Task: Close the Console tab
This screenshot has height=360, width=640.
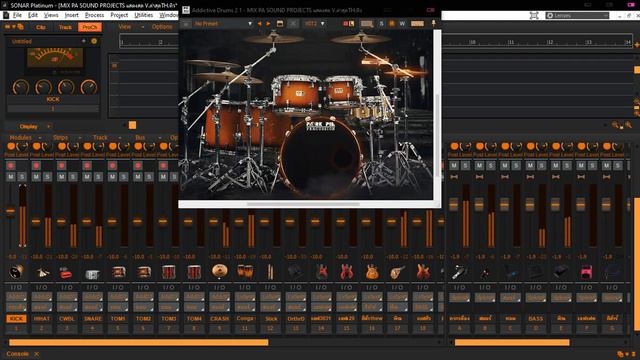Action: [36, 354]
